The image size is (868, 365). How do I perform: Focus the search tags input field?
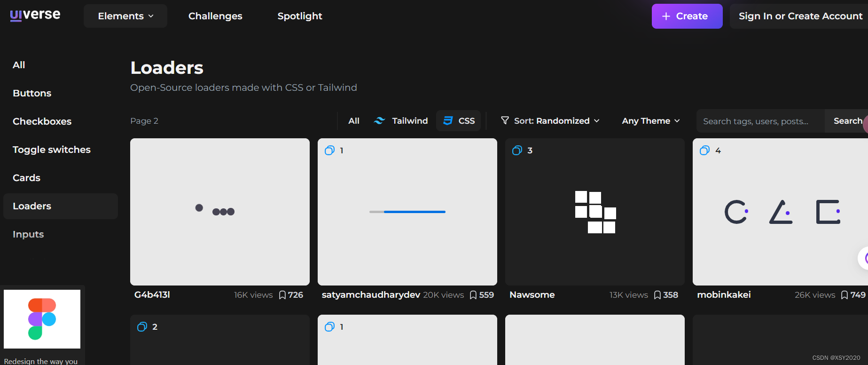tap(760, 121)
